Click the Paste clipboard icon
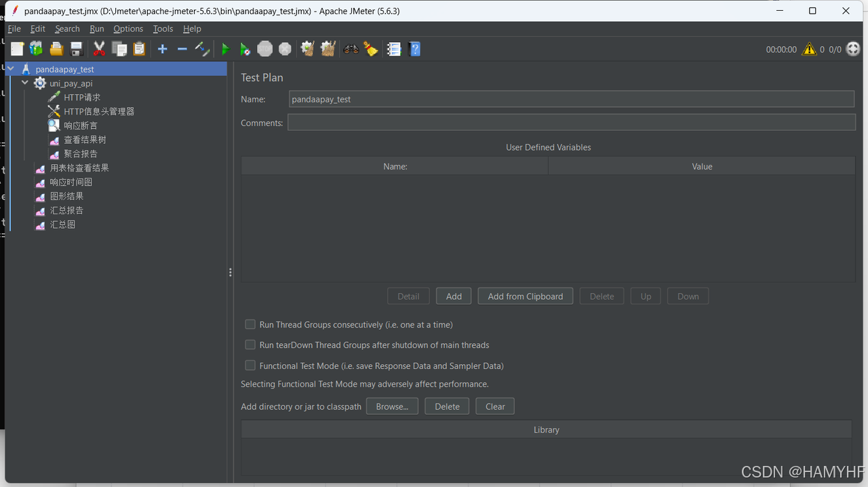Viewport: 868px width, 487px height. tap(139, 49)
